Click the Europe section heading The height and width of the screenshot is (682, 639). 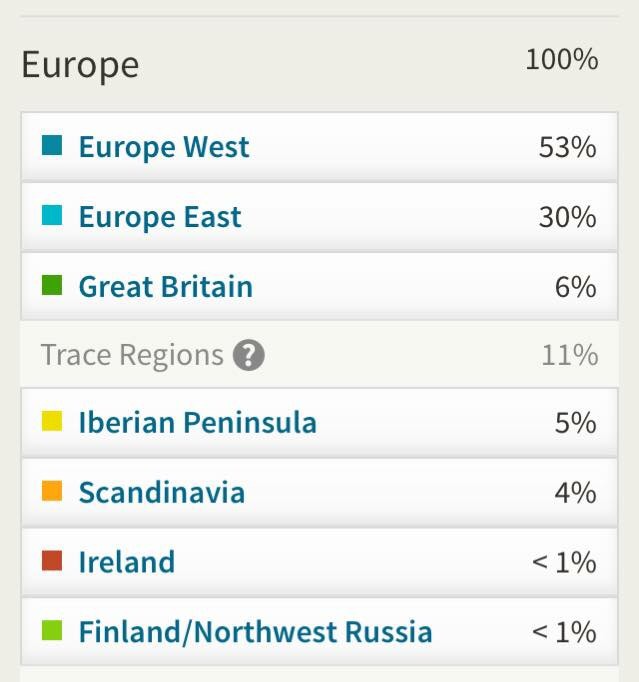coord(80,65)
